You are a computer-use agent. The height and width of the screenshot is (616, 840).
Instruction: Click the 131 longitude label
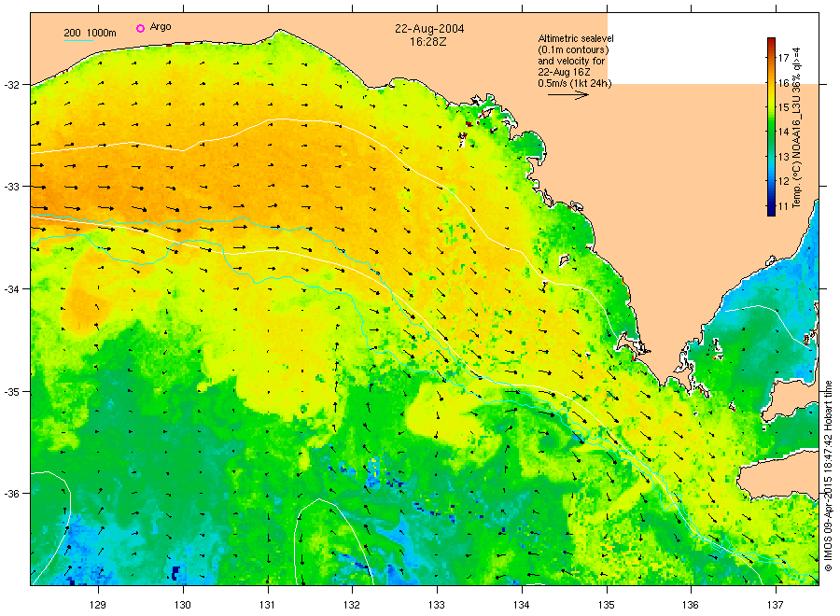point(267,606)
